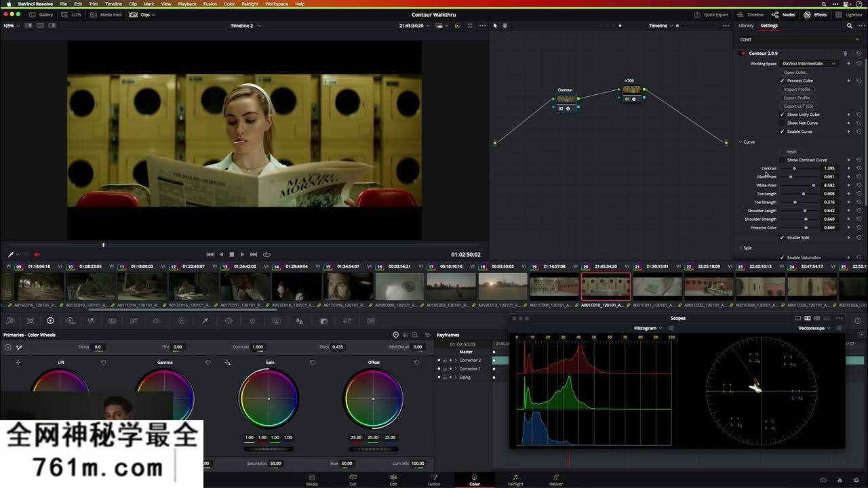The height and width of the screenshot is (488, 868).
Task: Expand the Corrector 2 keyframe track
Action: click(x=456, y=361)
